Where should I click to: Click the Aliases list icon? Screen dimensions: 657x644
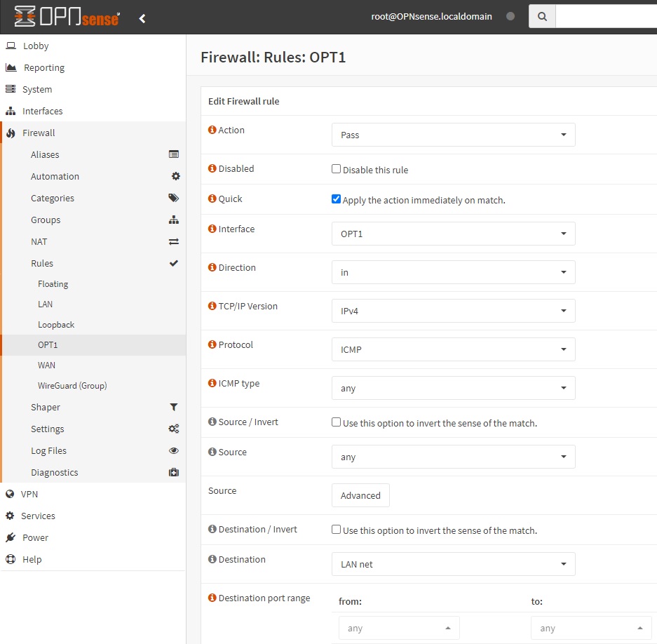pos(174,154)
